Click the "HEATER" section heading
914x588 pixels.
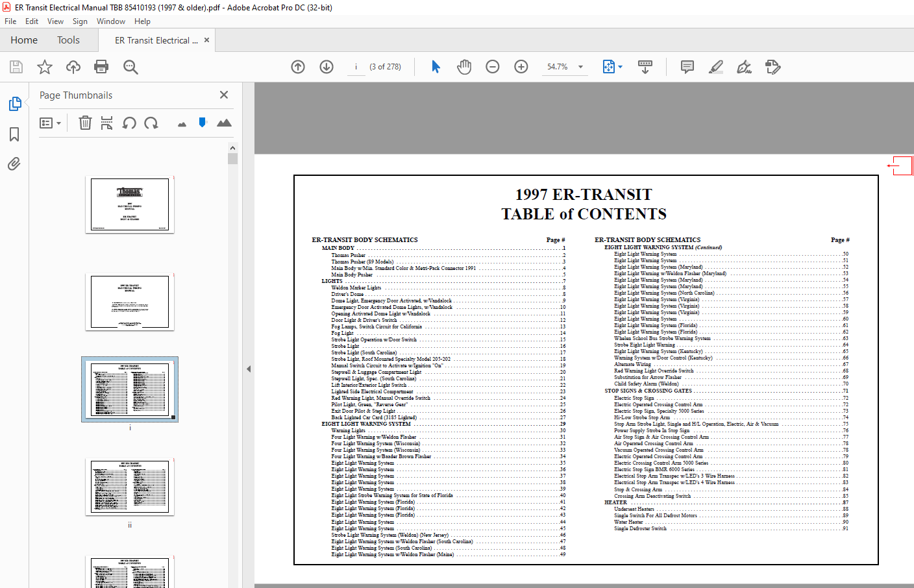coord(615,502)
